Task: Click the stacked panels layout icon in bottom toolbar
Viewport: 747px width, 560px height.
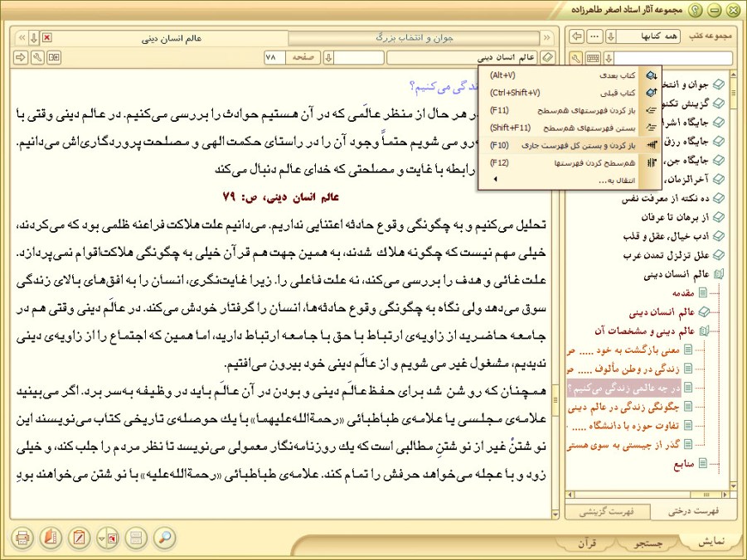Action: pos(136,538)
